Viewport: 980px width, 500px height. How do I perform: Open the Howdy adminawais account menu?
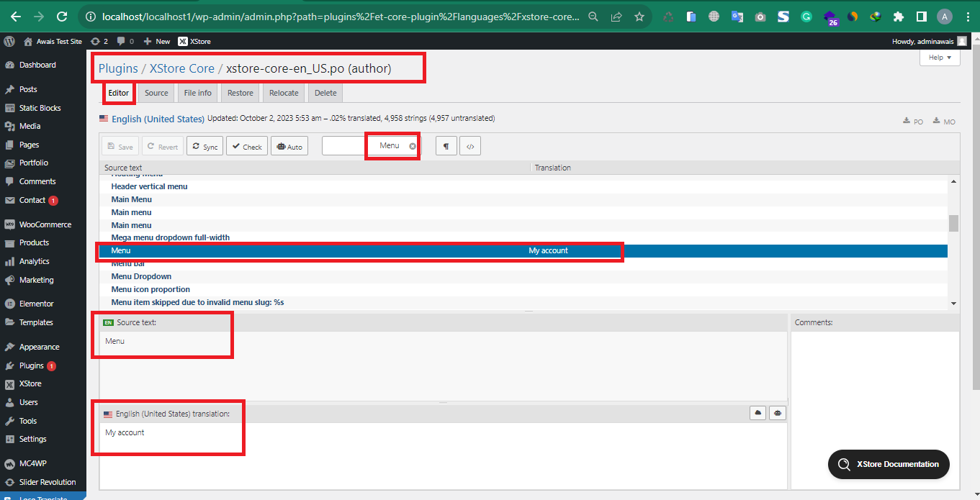[x=930, y=42]
